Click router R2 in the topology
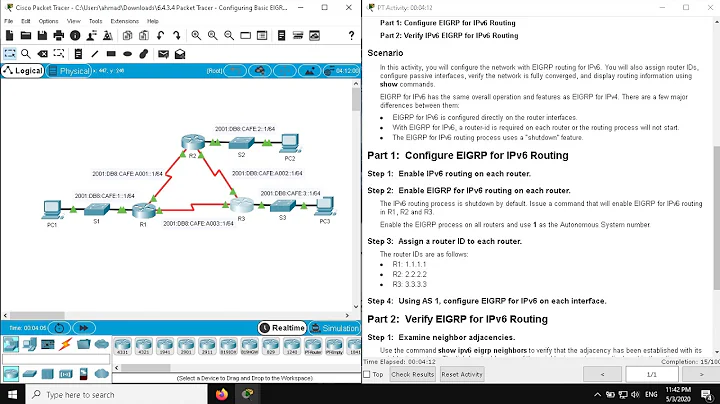720x404 pixels. (193, 142)
